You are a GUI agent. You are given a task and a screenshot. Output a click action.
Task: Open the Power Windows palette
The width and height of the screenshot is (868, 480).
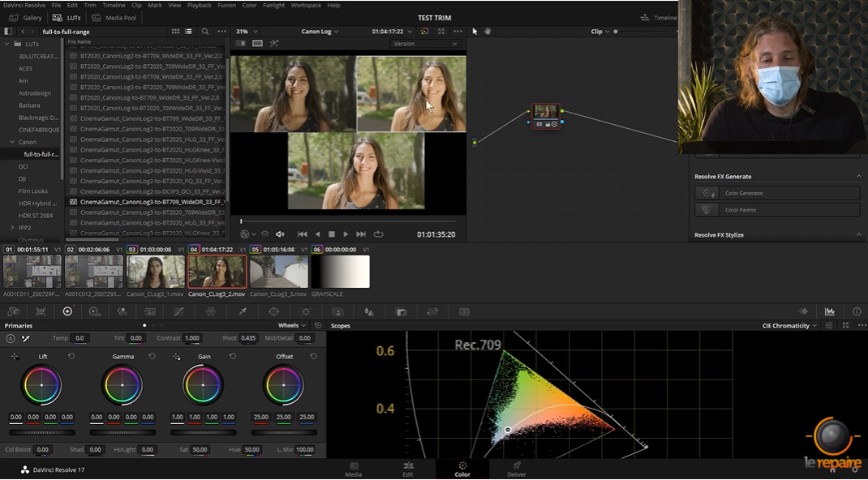tap(273, 311)
